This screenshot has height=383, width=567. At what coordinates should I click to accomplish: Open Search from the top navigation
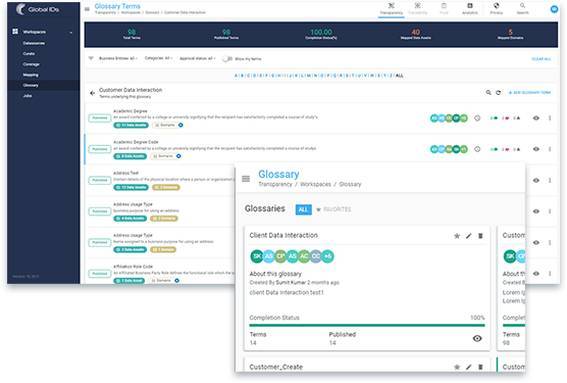click(x=523, y=9)
